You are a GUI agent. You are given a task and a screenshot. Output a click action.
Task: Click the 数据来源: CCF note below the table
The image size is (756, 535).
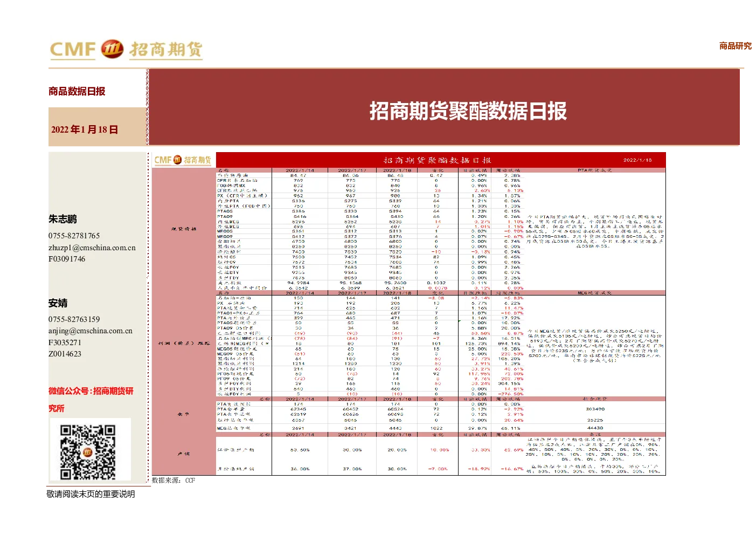(174, 480)
